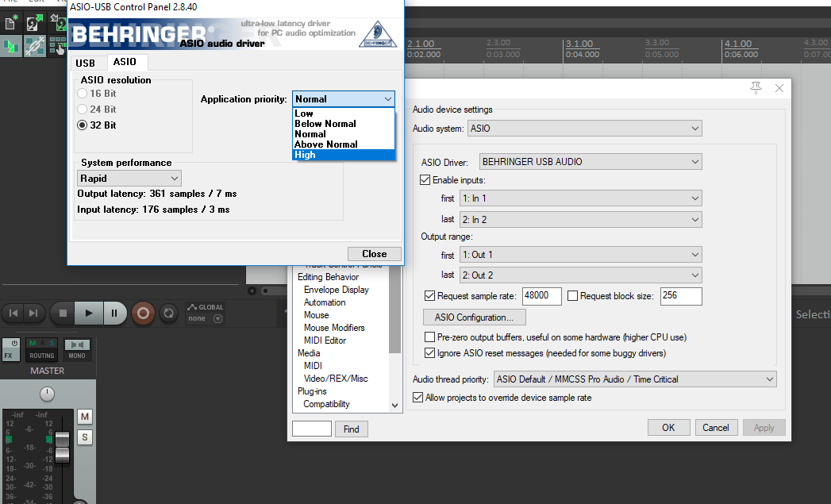Click the Open project disk icon
This screenshot has height=504, width=831.
[35, 23]
